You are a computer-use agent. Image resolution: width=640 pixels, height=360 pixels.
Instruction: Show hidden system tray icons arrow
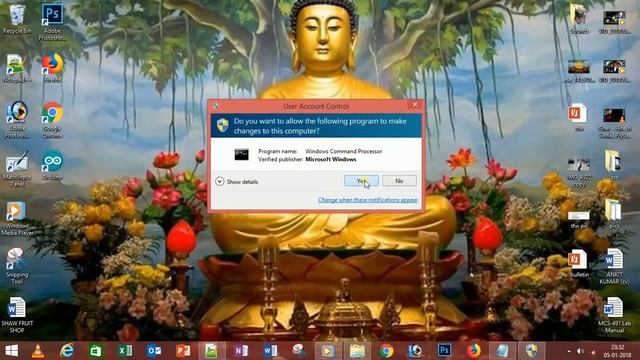(x=569, y=351)
